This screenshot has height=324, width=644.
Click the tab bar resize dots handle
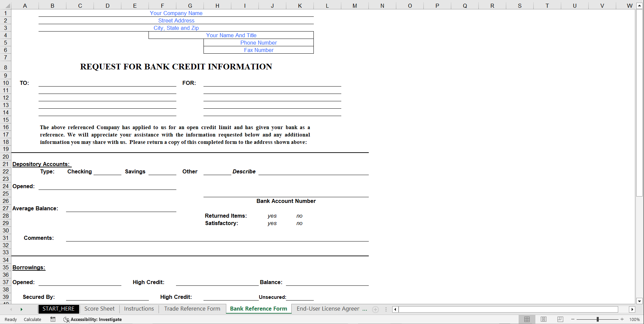tap(386, 309)
